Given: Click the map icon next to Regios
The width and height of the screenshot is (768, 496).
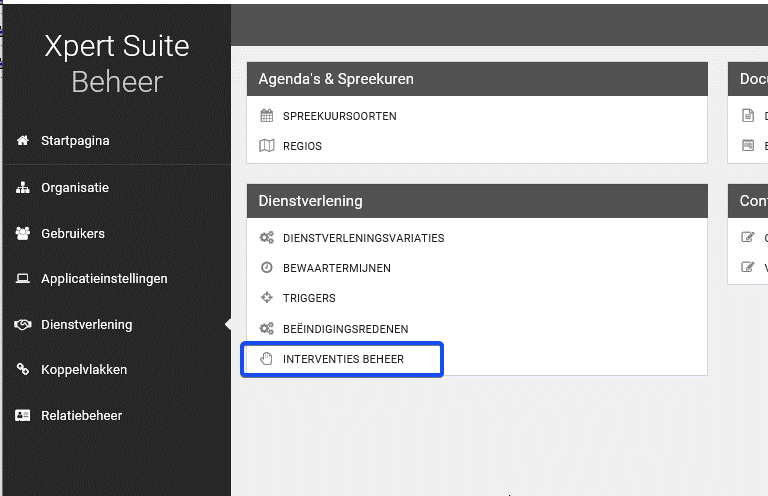Looking at the screenshot, I should [x=266, y=146].
